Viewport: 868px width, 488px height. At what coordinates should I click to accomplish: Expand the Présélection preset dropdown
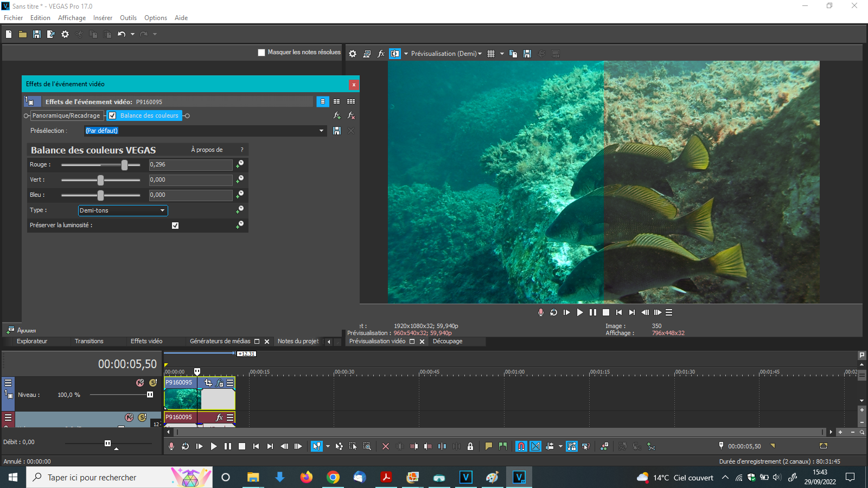click(x=321, y=131)
